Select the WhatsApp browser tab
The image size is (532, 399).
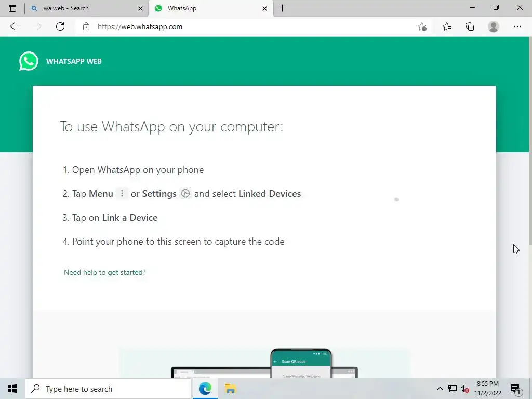coord(211,8)
